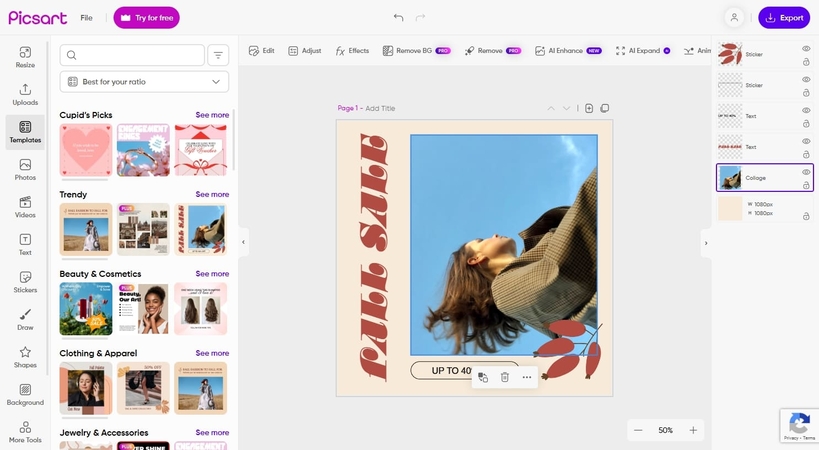
Task: Click the undo arrow
Action: (x=399, y=18)
